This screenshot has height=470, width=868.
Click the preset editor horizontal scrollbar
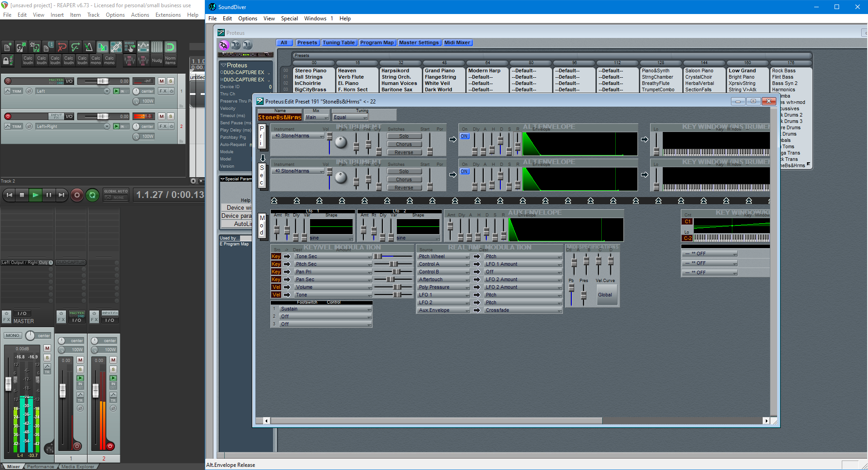(x=436, y=421)
